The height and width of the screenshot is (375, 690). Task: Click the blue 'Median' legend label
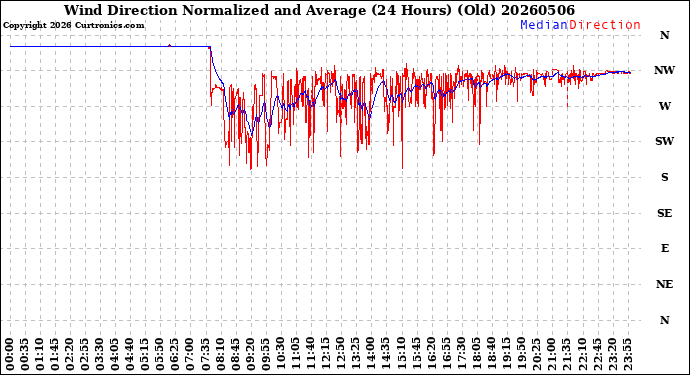544,25
